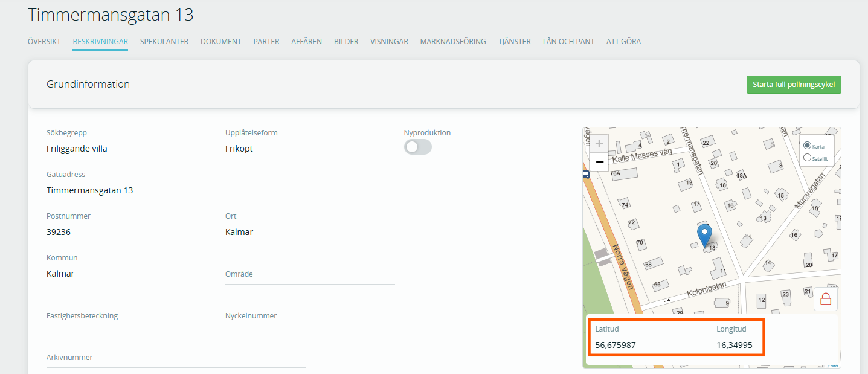Click the Friliggande villa value
The height and width of the screenshot is (374, 868).
(x=77, y=149)
